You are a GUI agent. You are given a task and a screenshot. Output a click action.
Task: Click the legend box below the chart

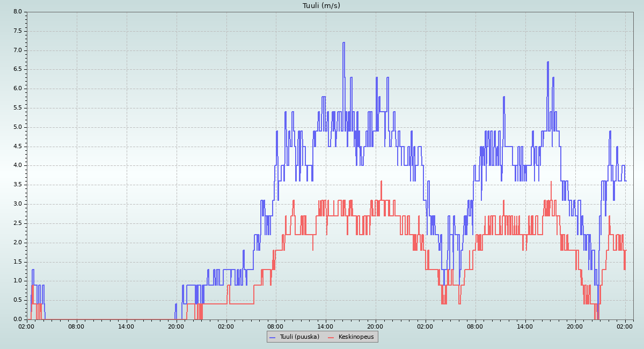(x=322, y=337)
